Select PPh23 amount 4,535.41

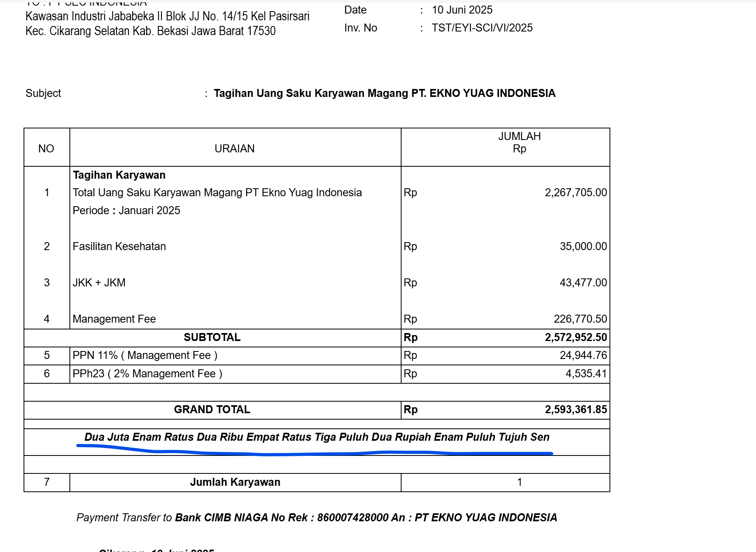[586, 374]
